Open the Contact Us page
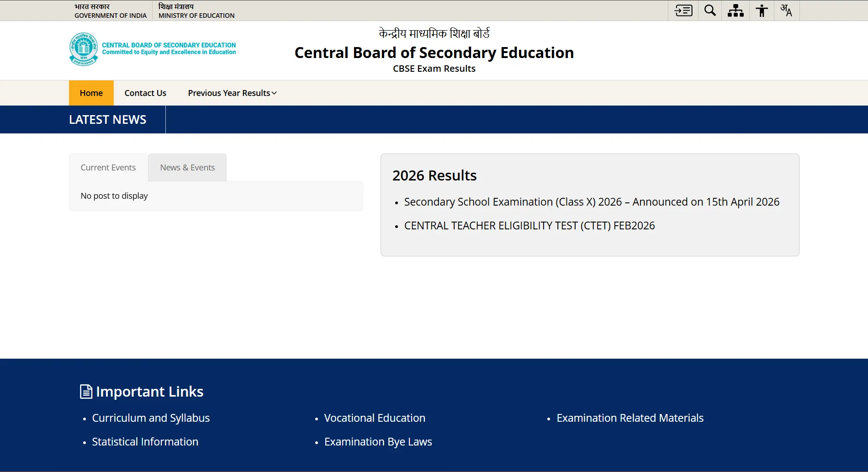 (145, 93)
